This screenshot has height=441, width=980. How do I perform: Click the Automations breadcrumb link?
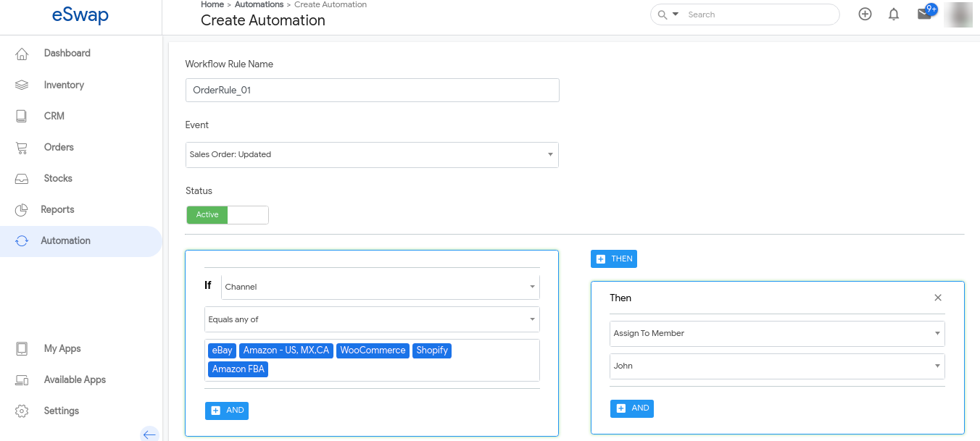pos(259,5)
